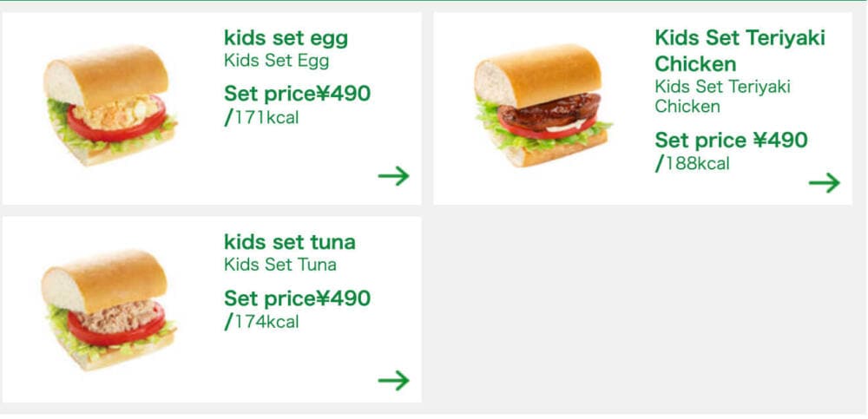The width and height of the screenshot is (868, 419).
Task: Click the 174kcal calorie label
Action: pos(261,322)
